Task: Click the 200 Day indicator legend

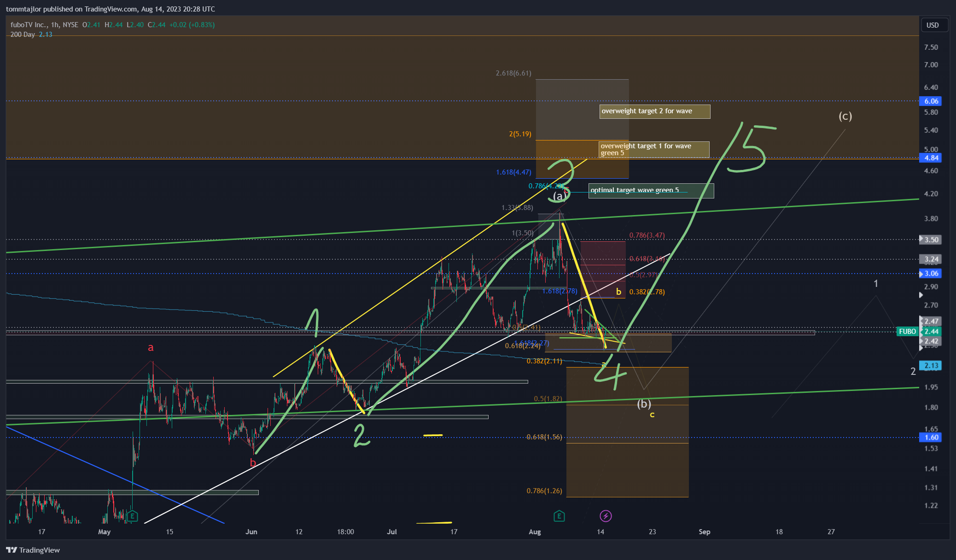Action: (x=23, y=35)
